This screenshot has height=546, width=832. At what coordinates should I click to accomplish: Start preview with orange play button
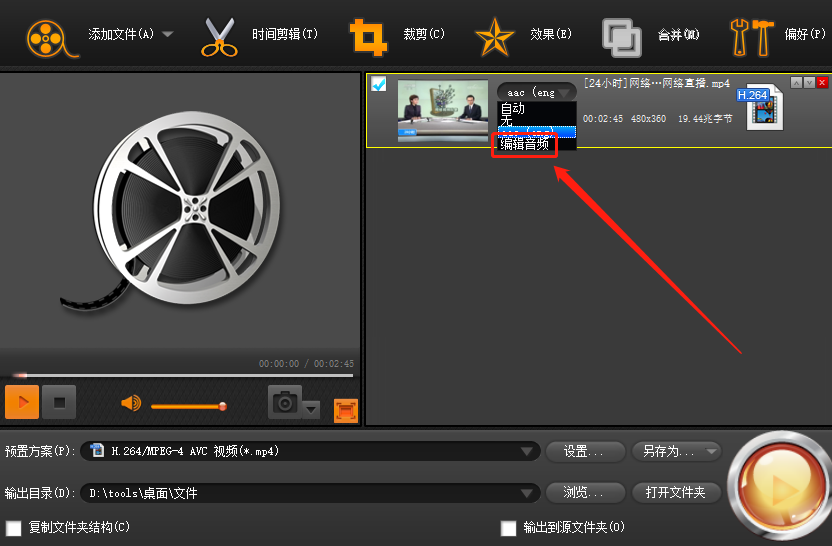pyautogui.click(x=22, y=402)
